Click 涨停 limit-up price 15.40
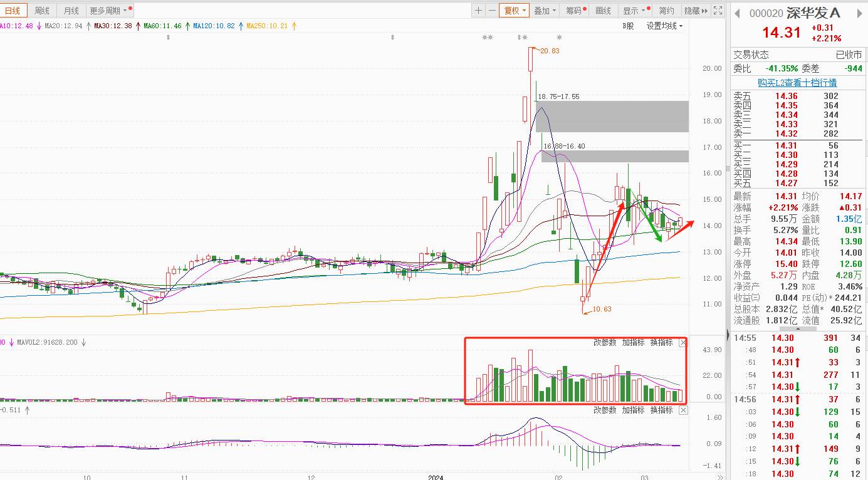 [786, 264]
